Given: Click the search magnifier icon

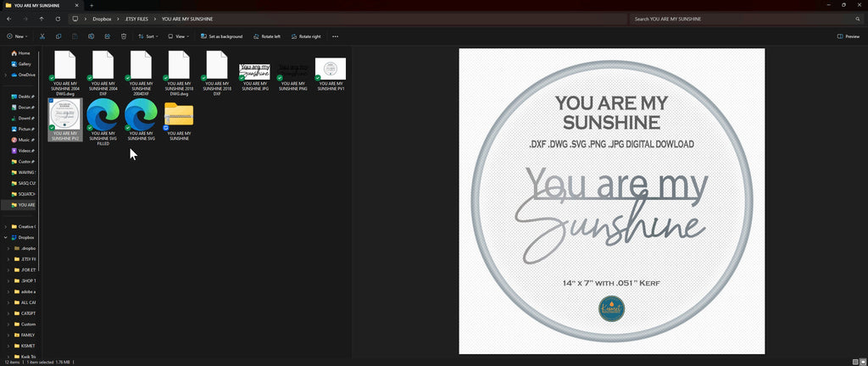Looking at the screenshot, I should [x=858, y=19].
